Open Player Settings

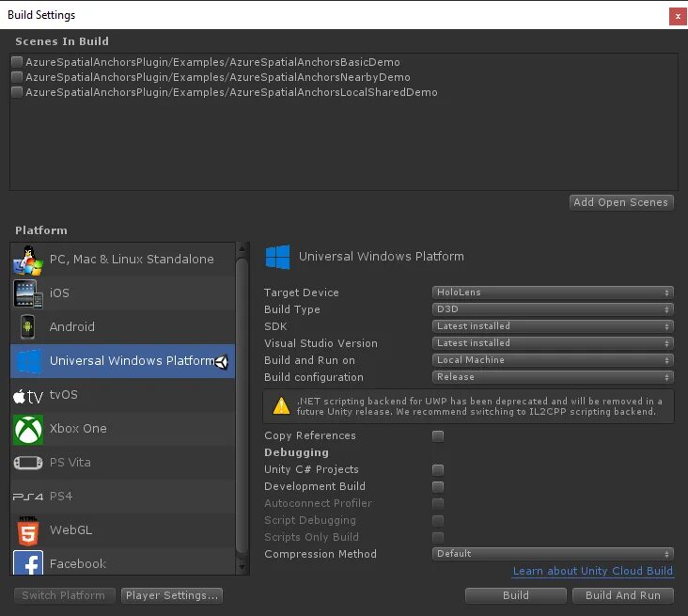point(172,596)
